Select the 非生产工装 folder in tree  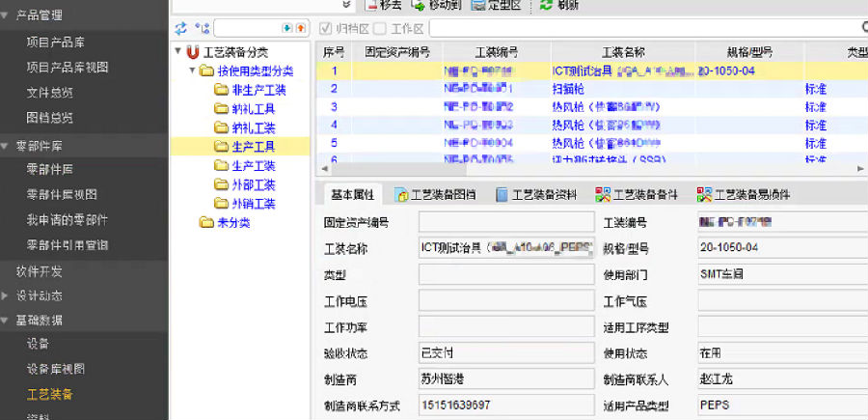point(253,90)
